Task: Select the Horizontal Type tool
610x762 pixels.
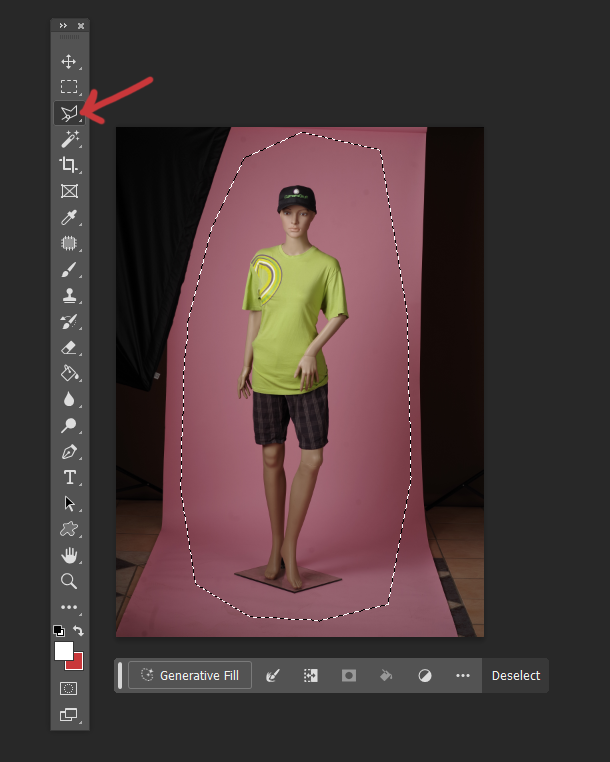Action: pos(69,477)
